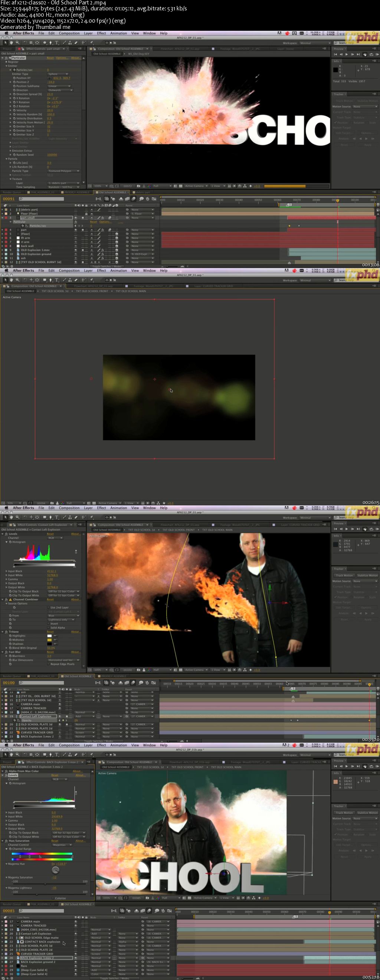This screenshot has width=380, height=980.
Task: Select the Type tool in the 00:13:08 frame
Action: (x=57, y=43)
